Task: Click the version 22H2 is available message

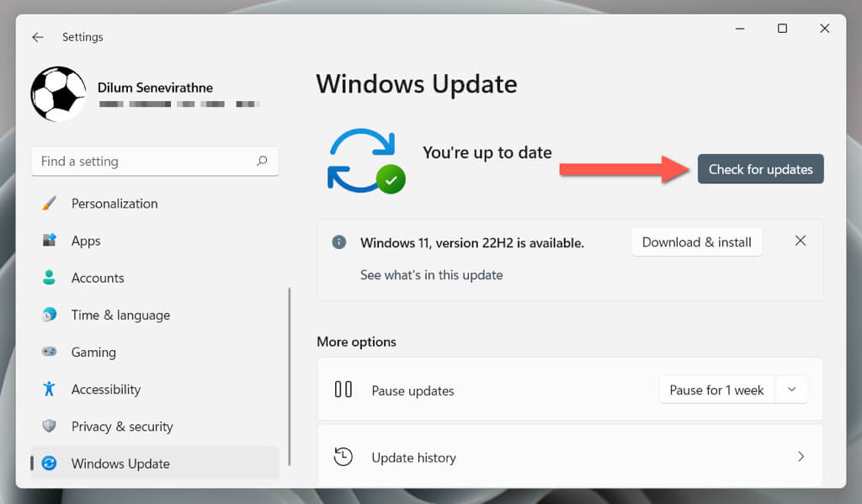Action: coord(472,243)
